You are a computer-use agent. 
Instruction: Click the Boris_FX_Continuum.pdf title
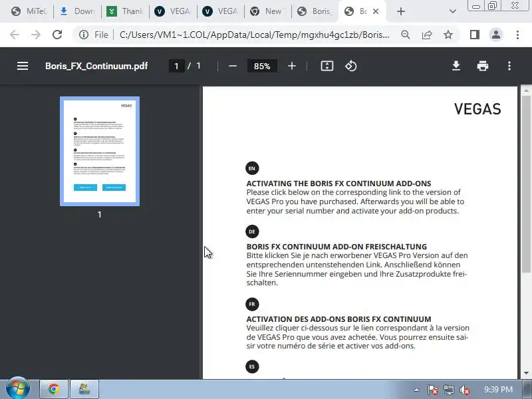coord(96,66)
